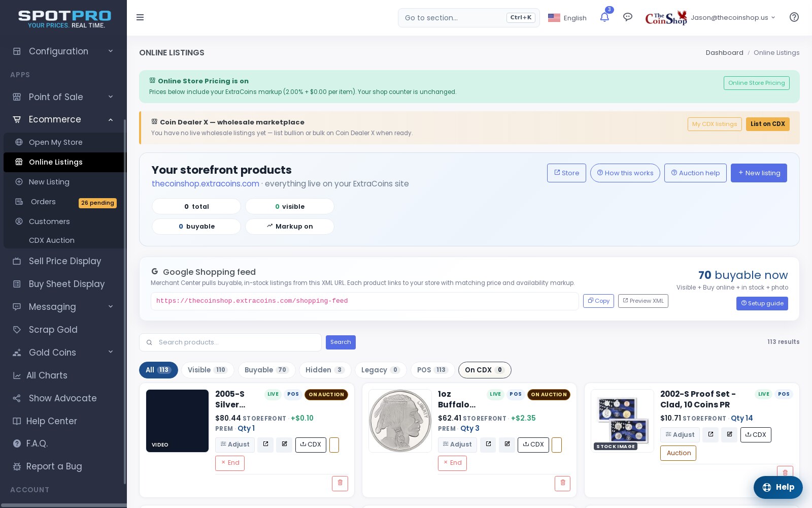Image resolution: width=812 pixels, height=508 pixels.
Task: Edit the 2002-S Proof Set with pencil icon
Action: click(x=729, y=435)
